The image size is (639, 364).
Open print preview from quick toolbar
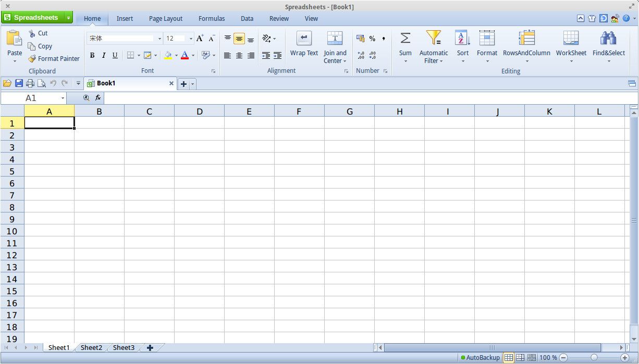(x=41, y=83)
